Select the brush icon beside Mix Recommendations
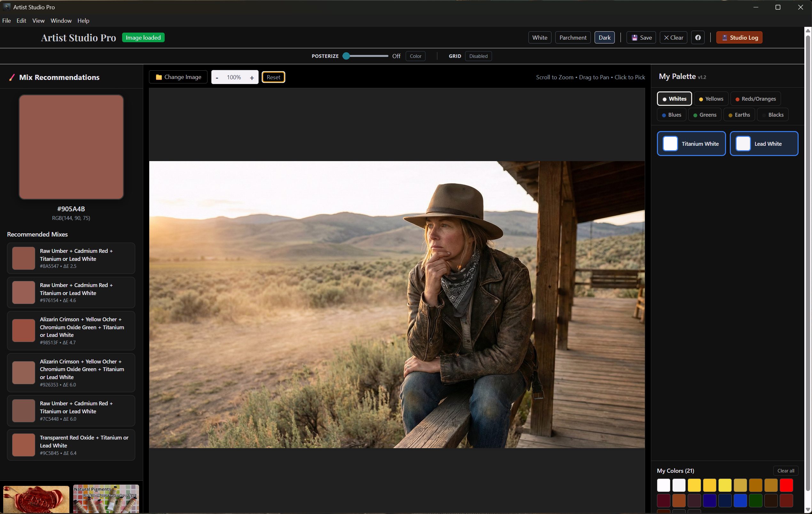This screenshot has width=812, height=514. tap(12, 77)
